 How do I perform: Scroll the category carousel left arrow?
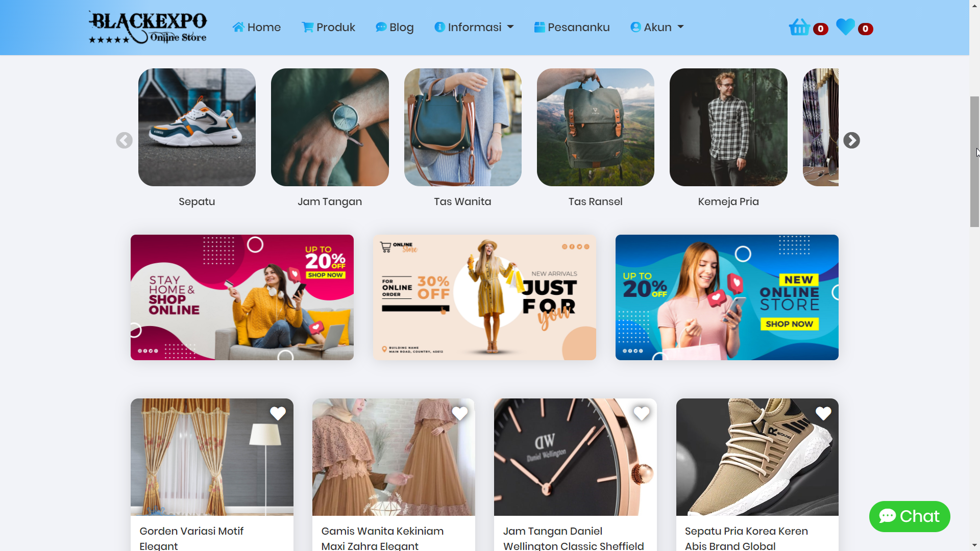(123, 139)
